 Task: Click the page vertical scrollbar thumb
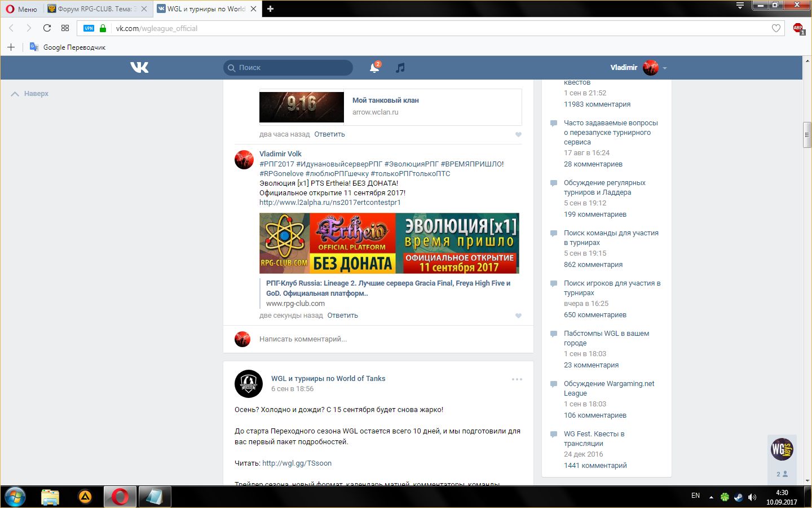(807, 134)
